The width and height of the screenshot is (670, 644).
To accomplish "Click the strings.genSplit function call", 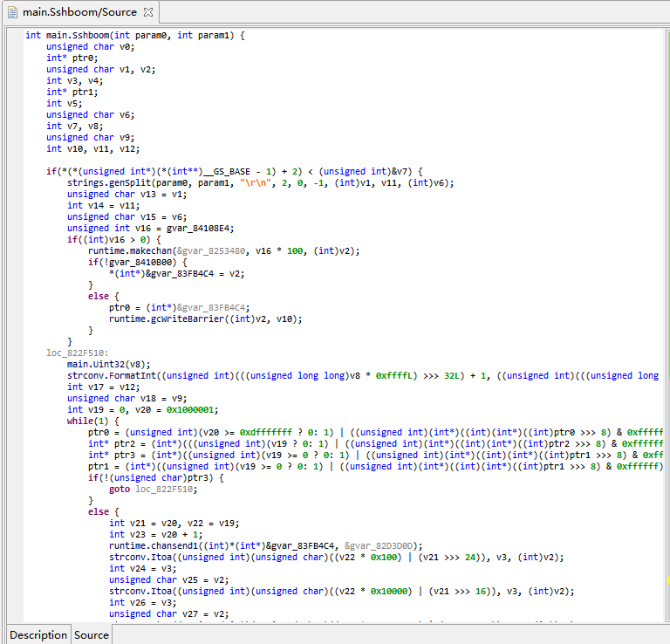I will (x=110, y=182).
